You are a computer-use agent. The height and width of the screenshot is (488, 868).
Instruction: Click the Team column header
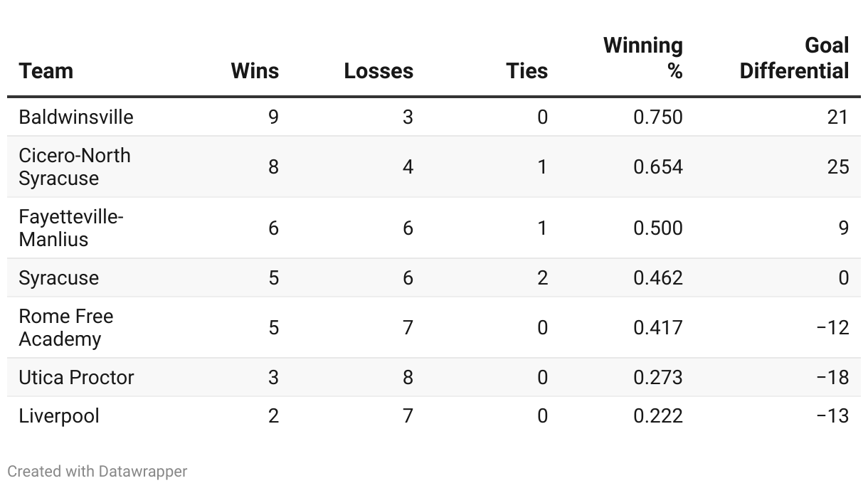click(x=46, y=70)
